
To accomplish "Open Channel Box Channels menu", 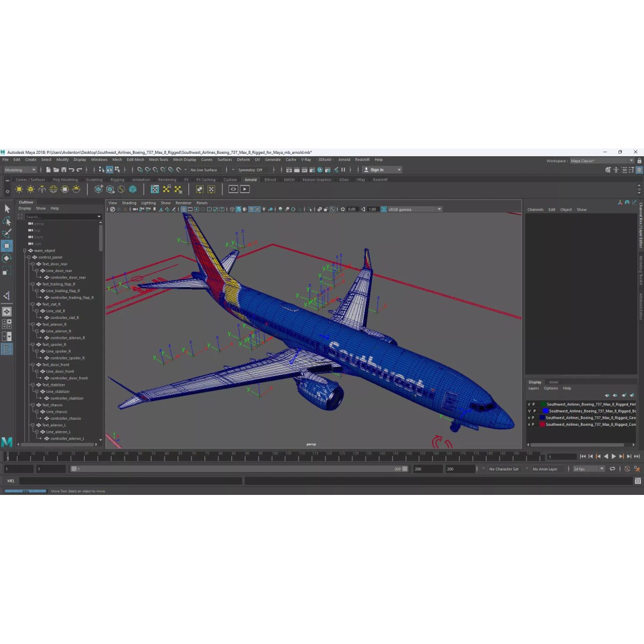I will tap(535, 209).
